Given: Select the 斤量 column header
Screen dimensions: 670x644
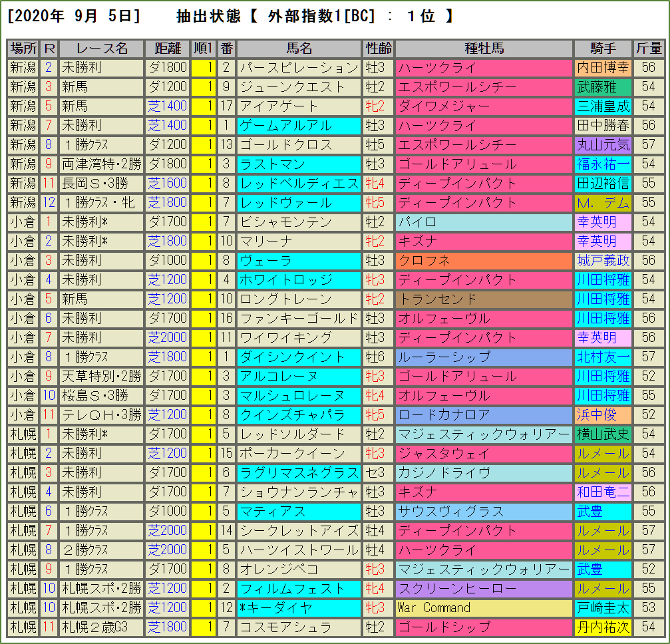Looking at the screenshot, I should [x=649, y=49].
